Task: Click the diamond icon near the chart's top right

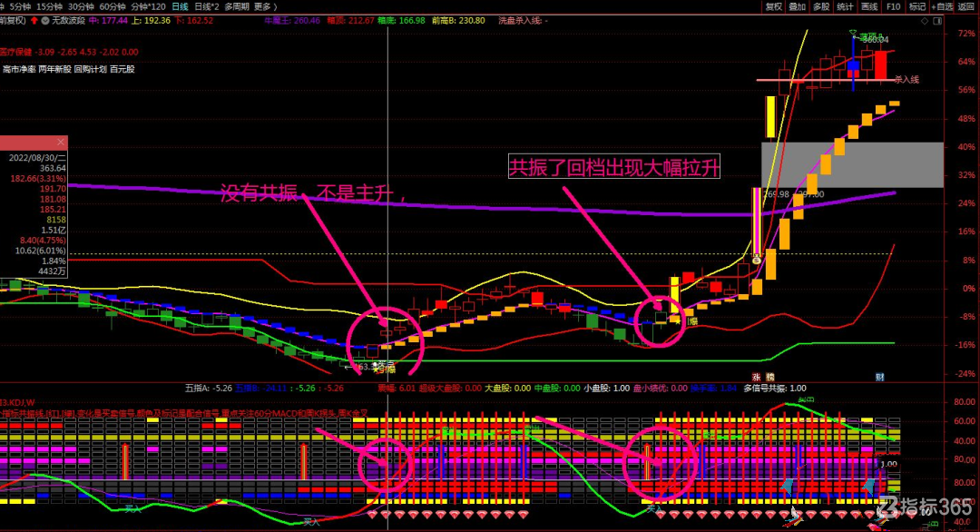Action: point(925,21)
